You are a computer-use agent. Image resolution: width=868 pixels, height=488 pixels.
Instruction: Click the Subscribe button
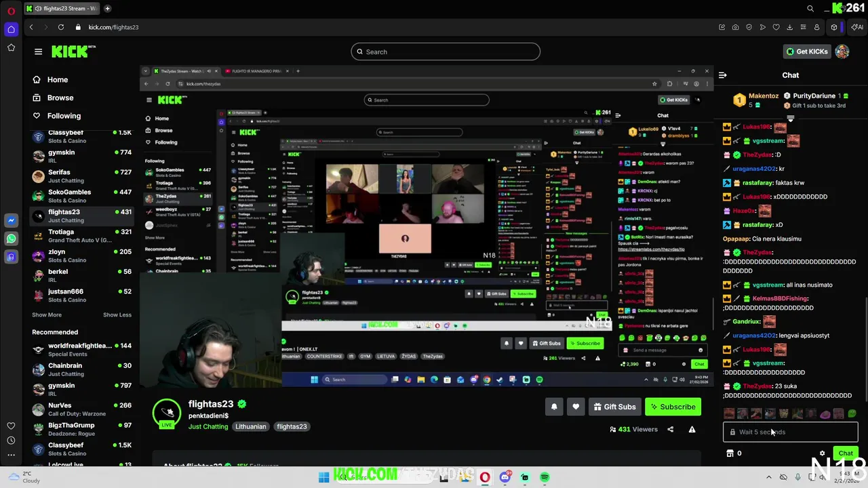pos(673,407)
